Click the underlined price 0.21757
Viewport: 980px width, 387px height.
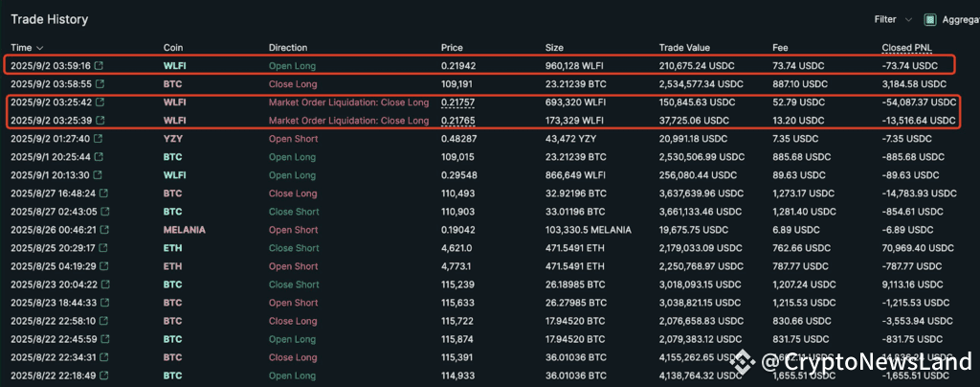[457, 102]
